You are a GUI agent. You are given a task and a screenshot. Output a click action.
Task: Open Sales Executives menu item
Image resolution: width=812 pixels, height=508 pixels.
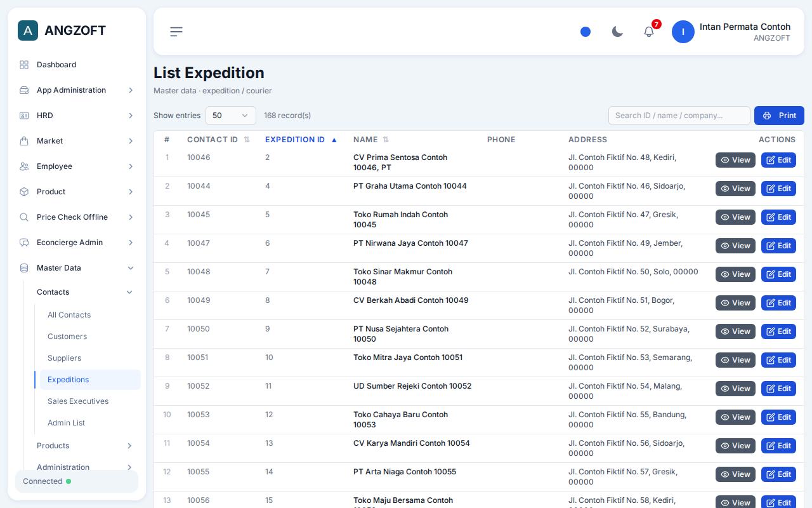tap(90, 401)
